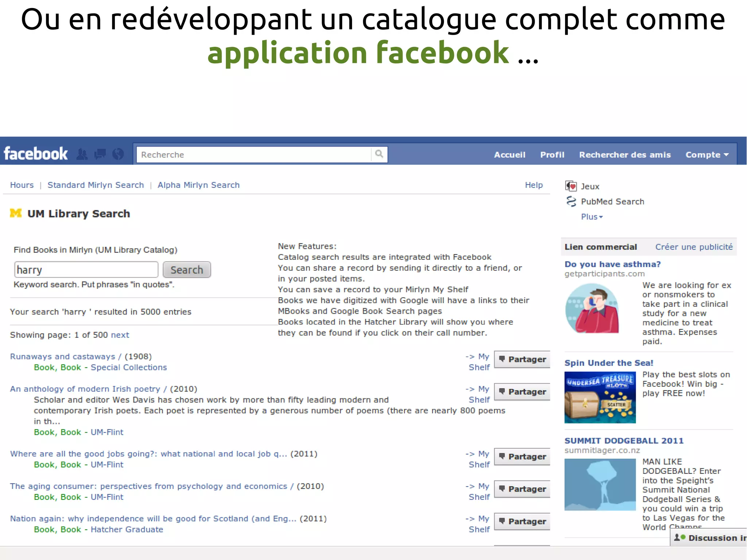This screenshot has height=560, width=747.
Task: Open the Special Collections link
Action: 129,367
